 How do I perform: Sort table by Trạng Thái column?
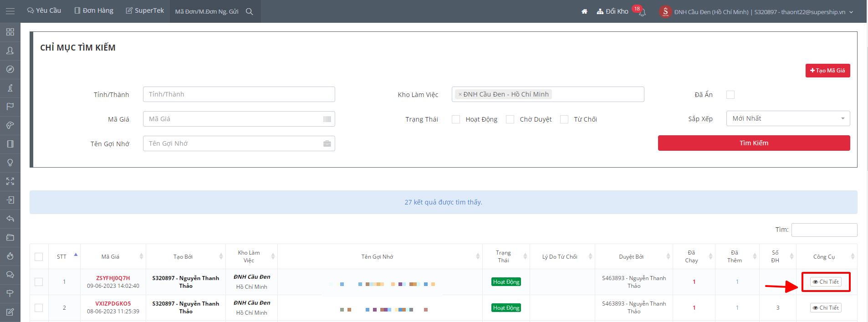coord(506,256)
